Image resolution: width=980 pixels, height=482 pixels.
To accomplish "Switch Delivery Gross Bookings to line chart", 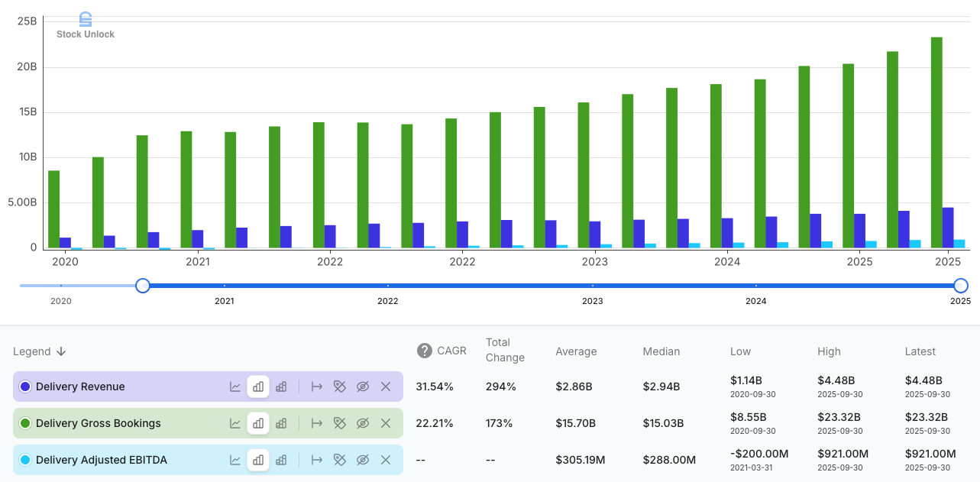I will tap(235, 423).
